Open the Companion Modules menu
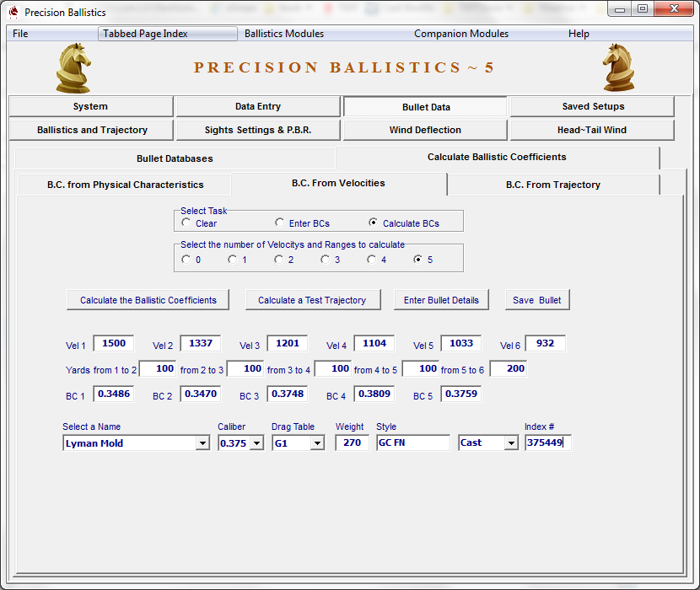Image resolution: width=700 pixels, height=590 pixels. [461, 34]
